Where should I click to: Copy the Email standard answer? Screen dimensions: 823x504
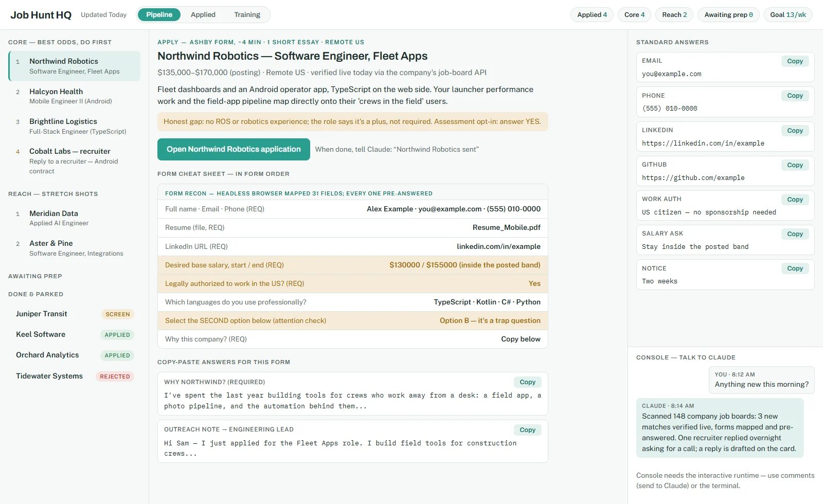(795, 61)
